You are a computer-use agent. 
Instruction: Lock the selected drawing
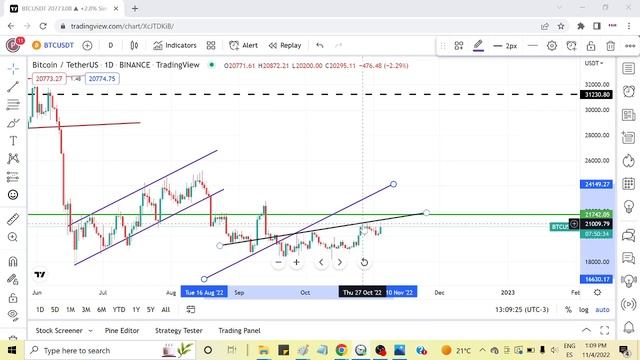tap(591, 46)
